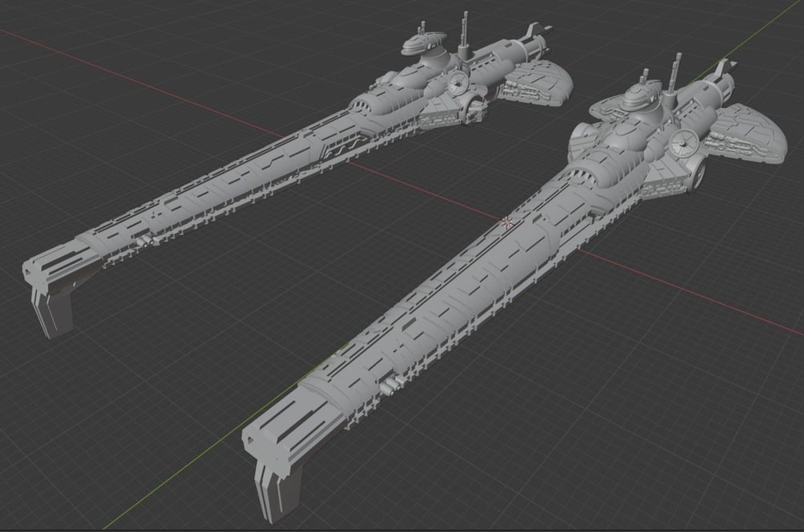Click the red-white 3D cursor marker

[508, 222]
